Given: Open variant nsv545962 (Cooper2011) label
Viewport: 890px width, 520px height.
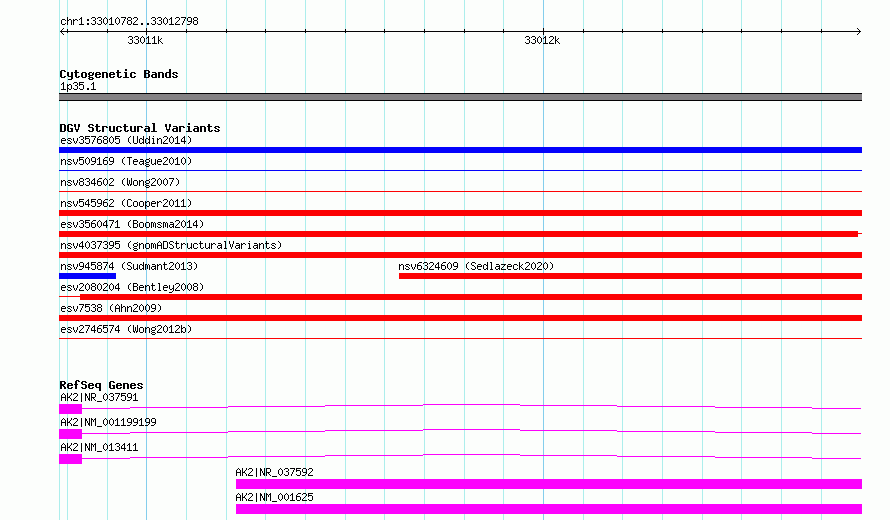Looking at the screenshot, I should (x=126, y=203).
